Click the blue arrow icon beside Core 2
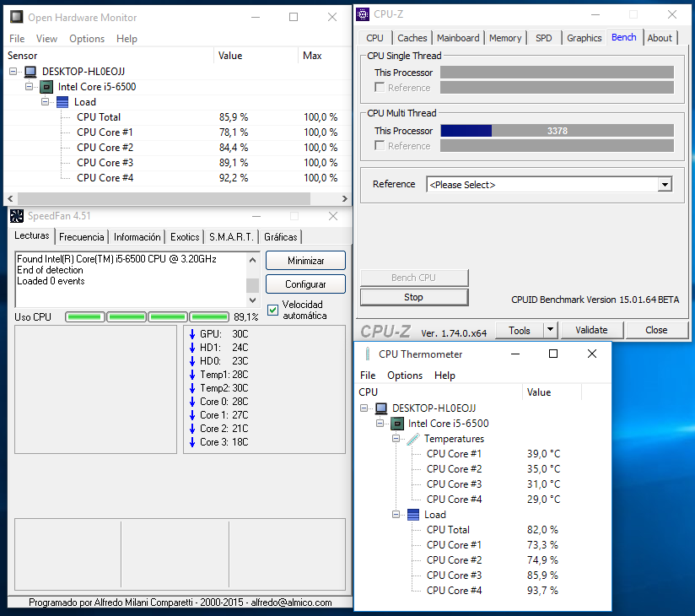 [192, 429]
